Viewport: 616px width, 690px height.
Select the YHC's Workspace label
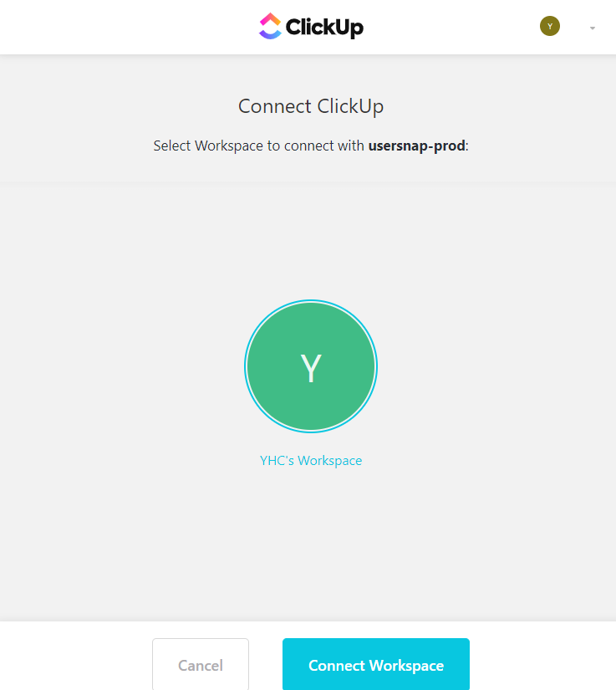311,460
